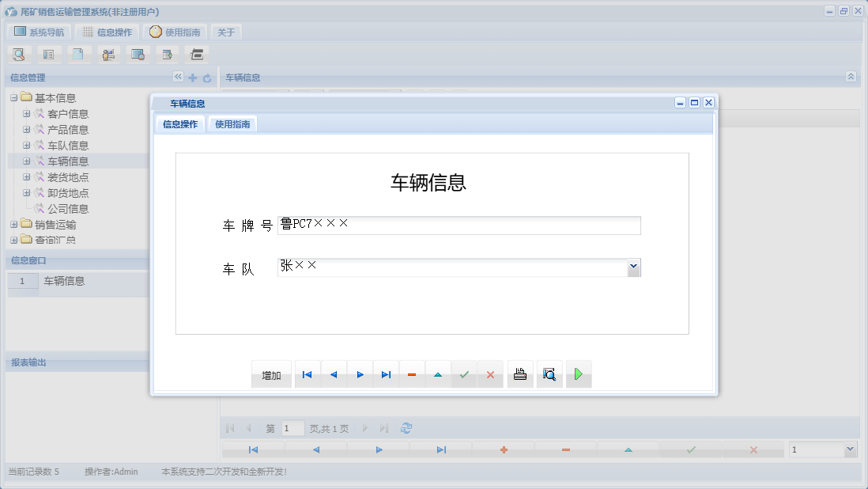Screen dimensions: 868x489
Task: Jump to last record with navigation icon
Action: pyautogui.click(x=386, y=373)
